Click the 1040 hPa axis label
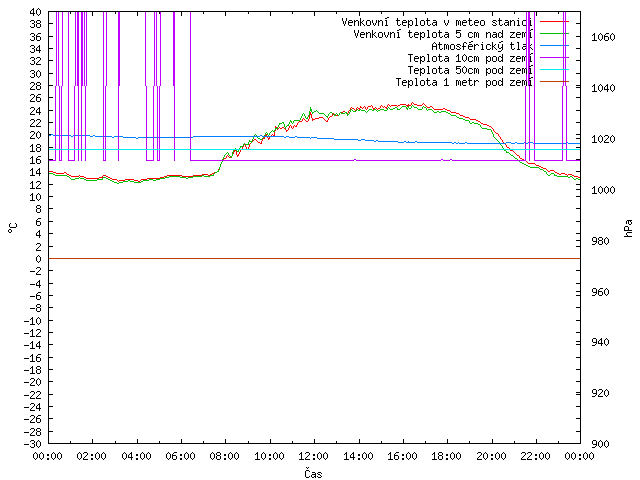 point(603,88)
